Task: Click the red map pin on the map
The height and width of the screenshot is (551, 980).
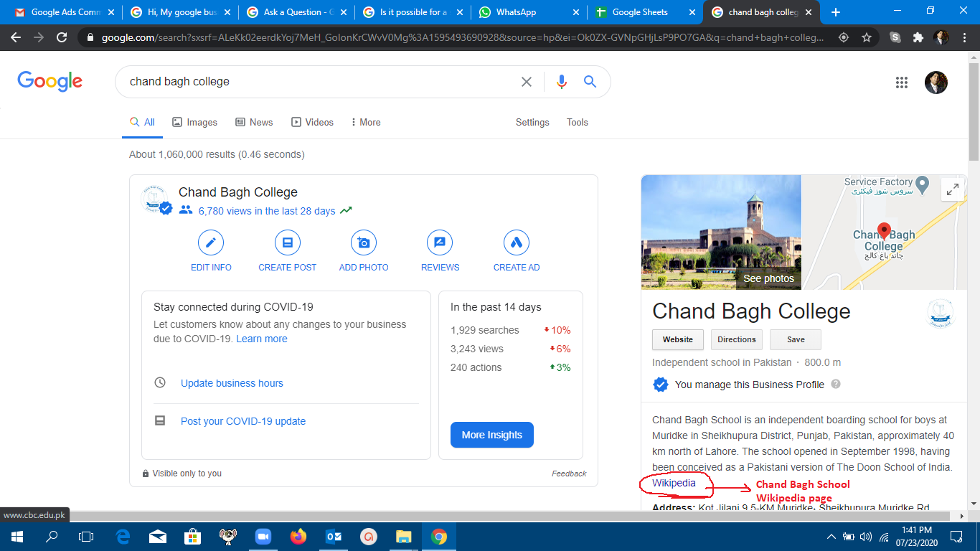Action: (884, 231)
